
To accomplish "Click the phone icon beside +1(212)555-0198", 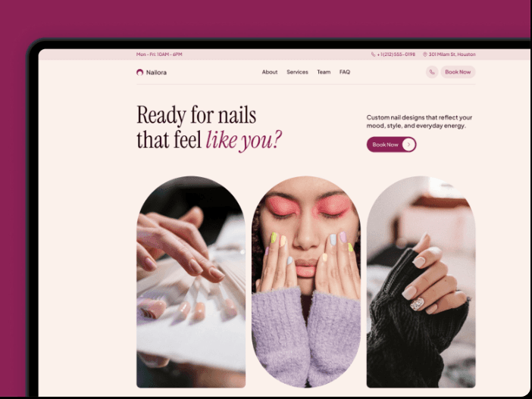I will 373,55.
